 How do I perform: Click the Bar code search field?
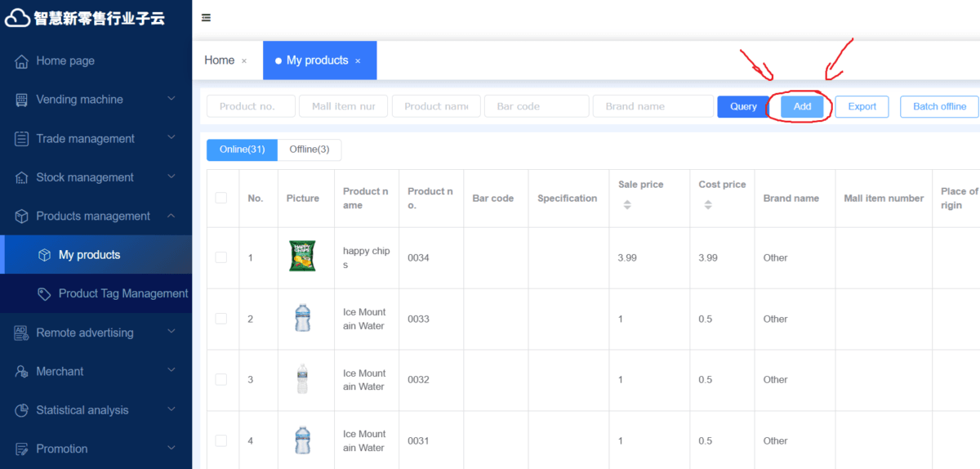point(537,106)
